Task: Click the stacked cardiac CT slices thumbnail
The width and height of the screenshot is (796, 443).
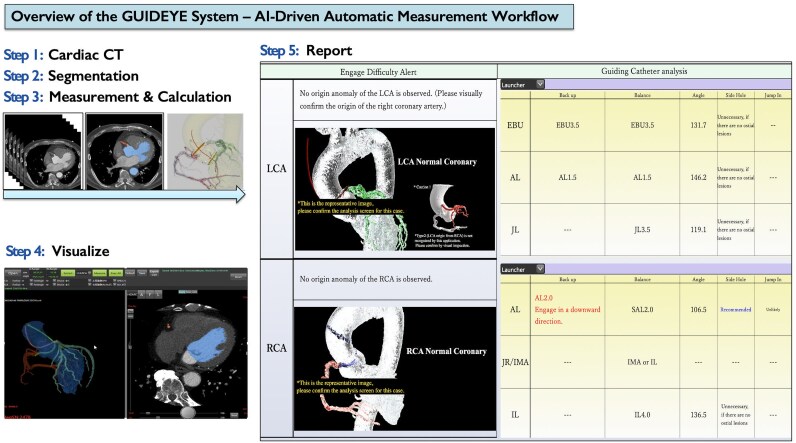Action: click(x=43, y=151)
